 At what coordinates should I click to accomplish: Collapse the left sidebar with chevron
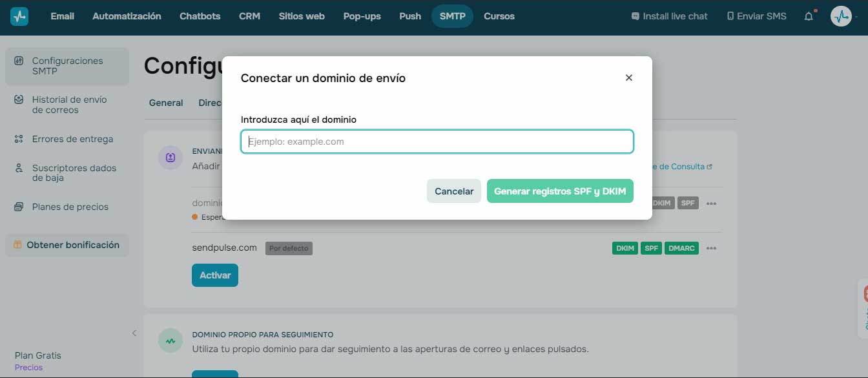(134, 333)
